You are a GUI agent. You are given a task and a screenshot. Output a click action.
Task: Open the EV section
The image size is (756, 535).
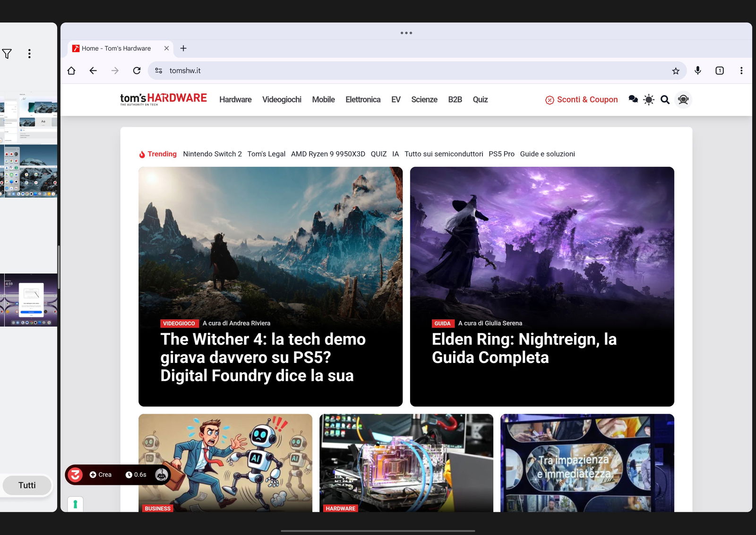click(396, 99)
